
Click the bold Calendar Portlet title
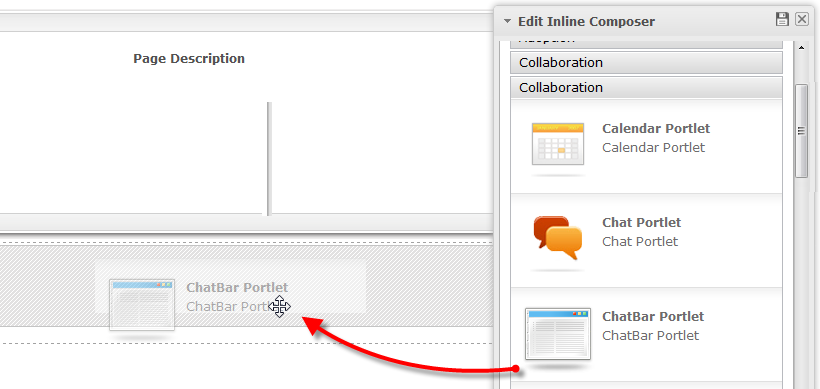(x=656, y=129)
